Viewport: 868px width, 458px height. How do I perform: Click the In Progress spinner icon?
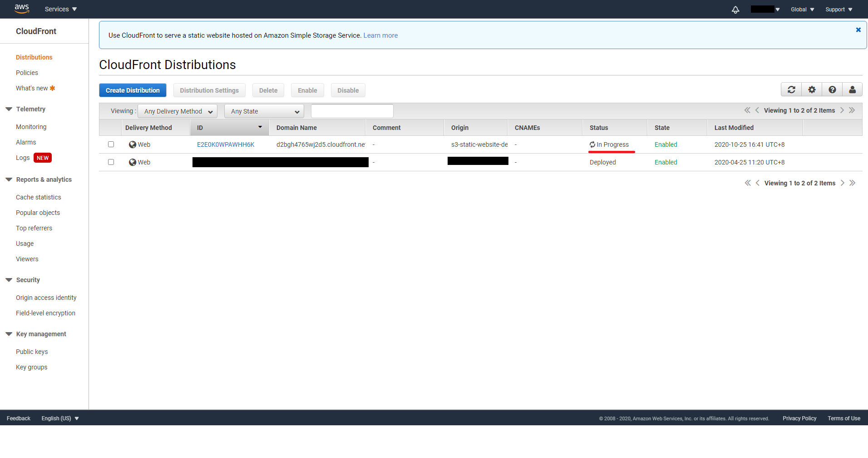(592, 144)
